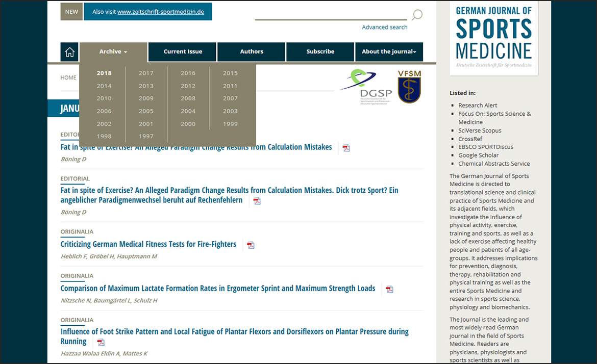This screenshot has width=597, height=364.
Task: Select archive year 2001
Action: coord(146,124)
